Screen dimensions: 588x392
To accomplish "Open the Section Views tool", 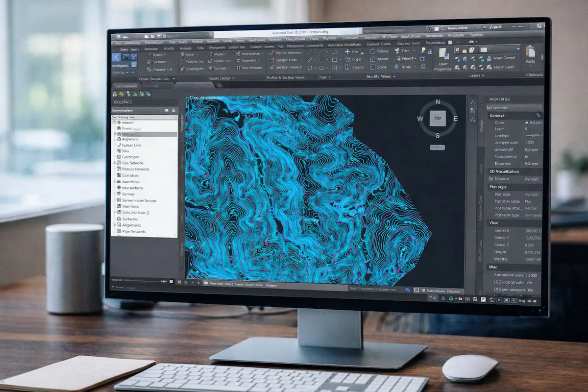I will click(x=284, y=67).
